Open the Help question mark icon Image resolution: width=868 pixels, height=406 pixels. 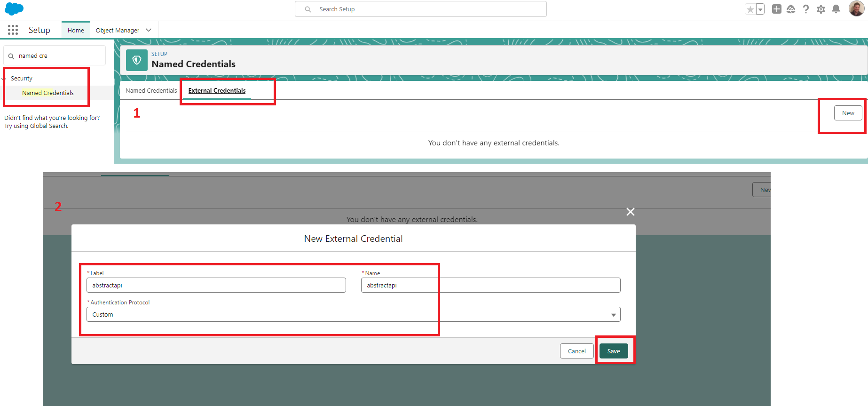806,9
